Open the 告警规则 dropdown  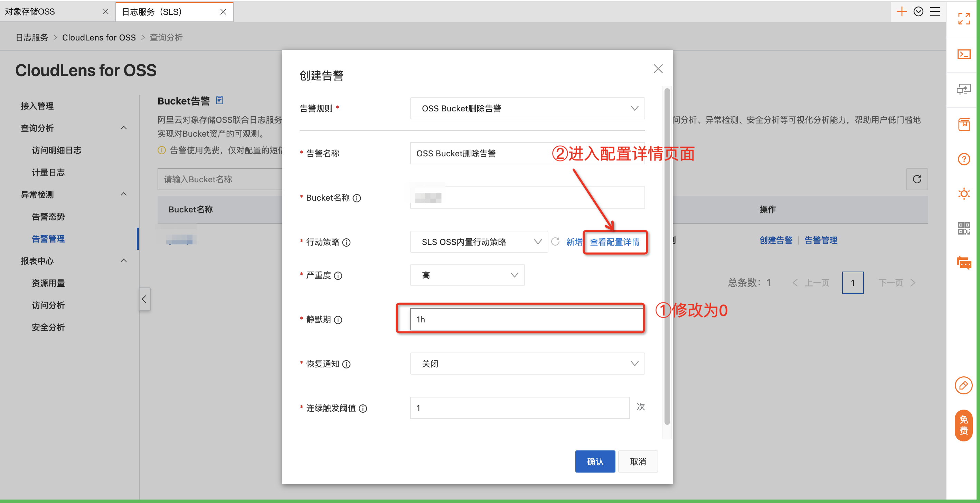pyautogui.click(x=527, y=109)
